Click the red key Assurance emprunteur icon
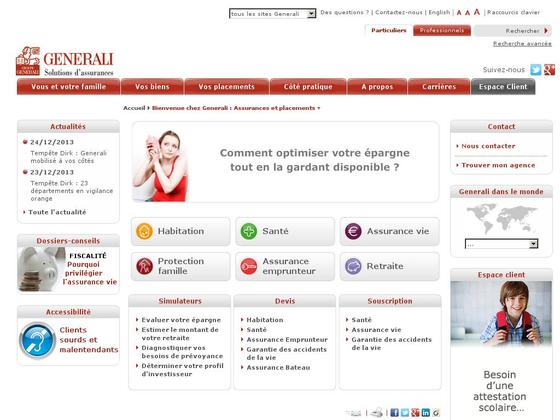 point(249,266)
